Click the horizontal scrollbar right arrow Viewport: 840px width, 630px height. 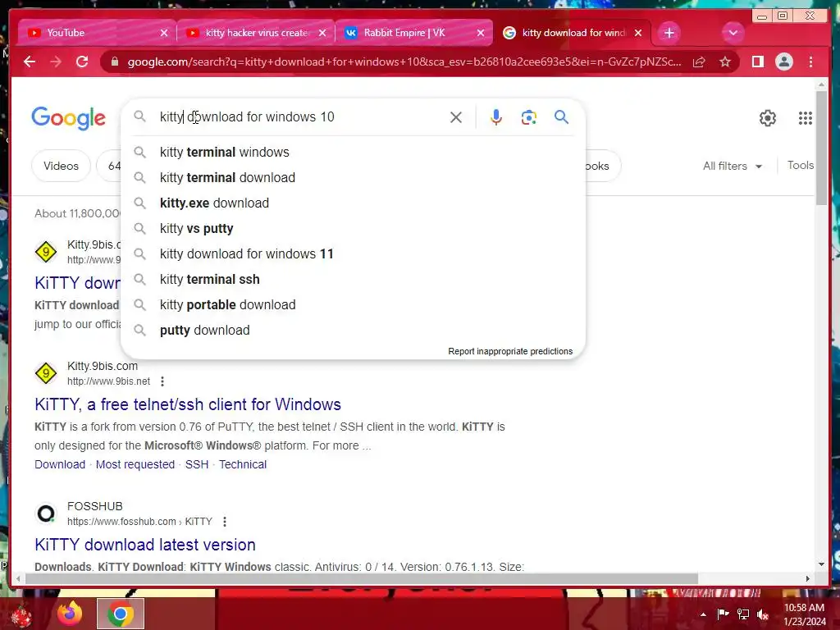(808, 578)
